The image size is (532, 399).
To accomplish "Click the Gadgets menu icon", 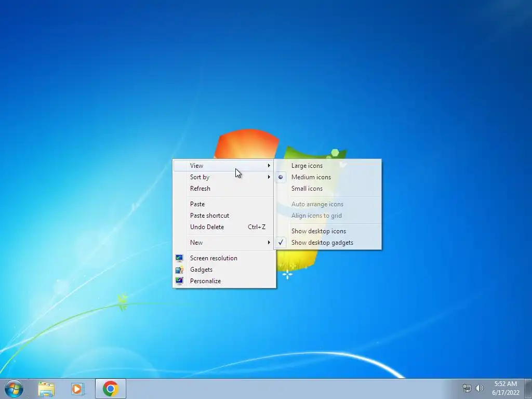I will point(179,270).
